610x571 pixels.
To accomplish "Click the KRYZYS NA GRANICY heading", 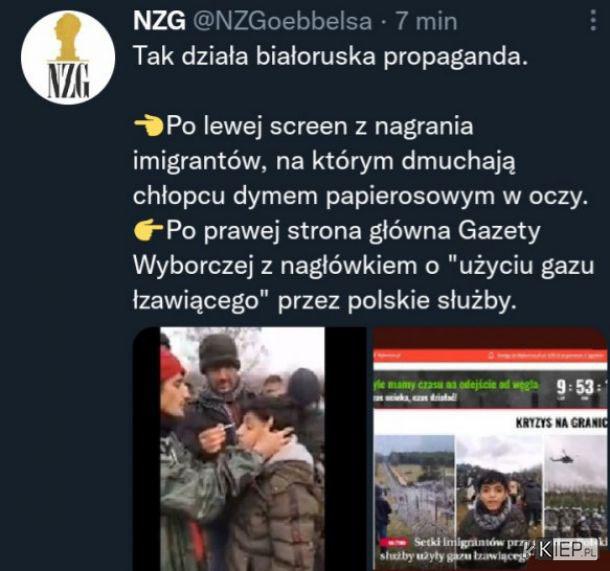I will (x=561, y=422).
